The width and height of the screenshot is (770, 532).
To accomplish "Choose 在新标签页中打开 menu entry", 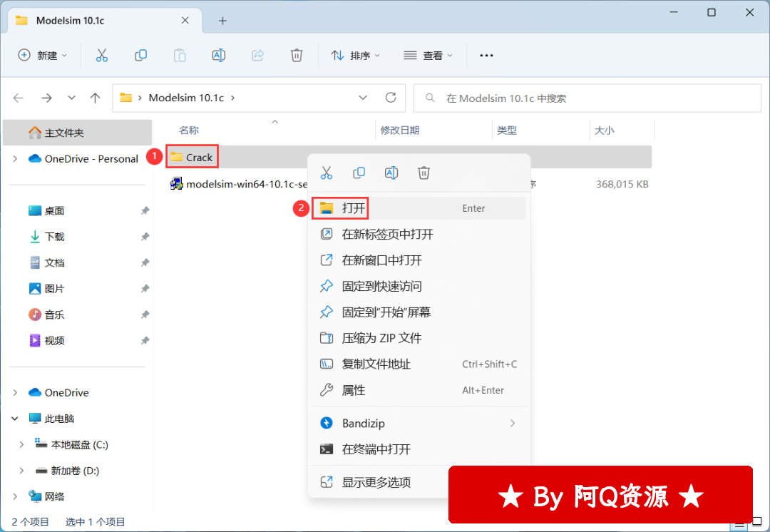I will [419, 235].
